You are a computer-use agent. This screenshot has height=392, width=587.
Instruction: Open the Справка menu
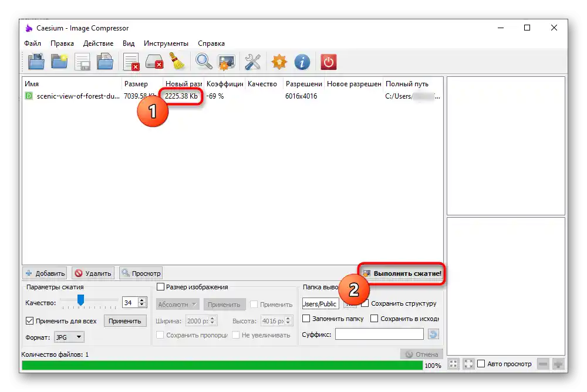coord(211,43)
